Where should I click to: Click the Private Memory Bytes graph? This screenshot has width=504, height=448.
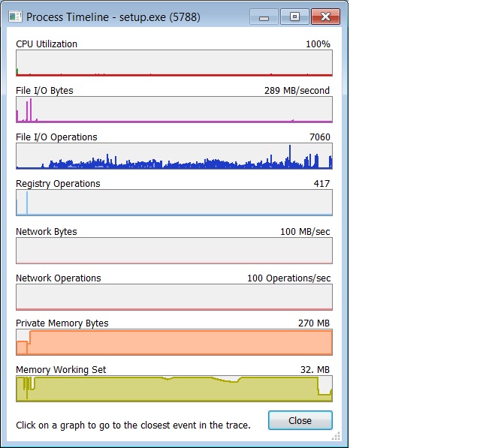[174, 342]
